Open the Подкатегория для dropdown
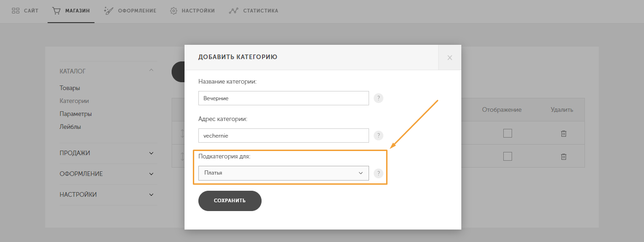This screenshot has width=644, height=242. (284, 173)
